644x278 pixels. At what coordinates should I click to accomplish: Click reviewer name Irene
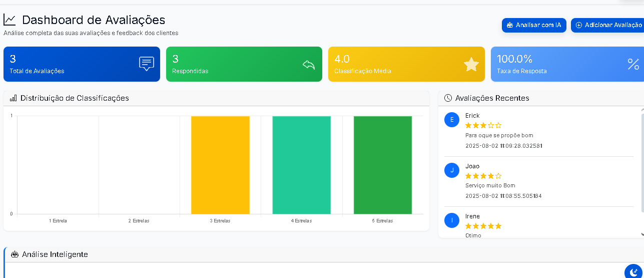coord(472,216)
